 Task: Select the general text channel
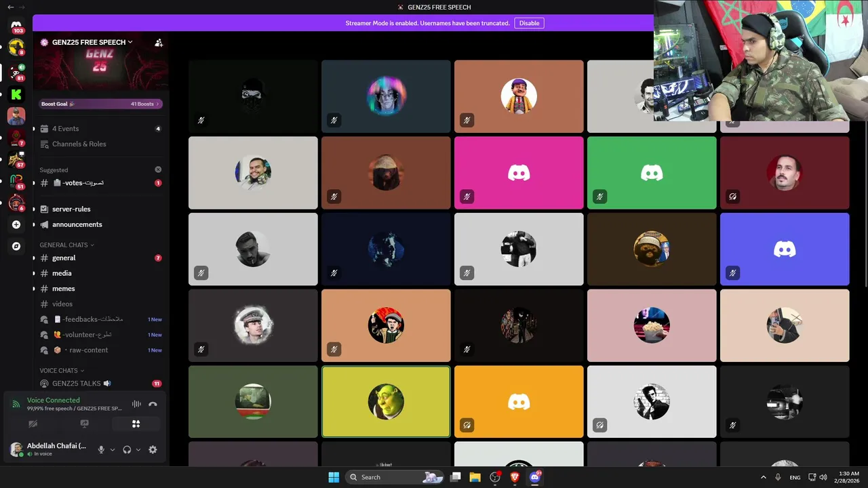click(100, 258)
